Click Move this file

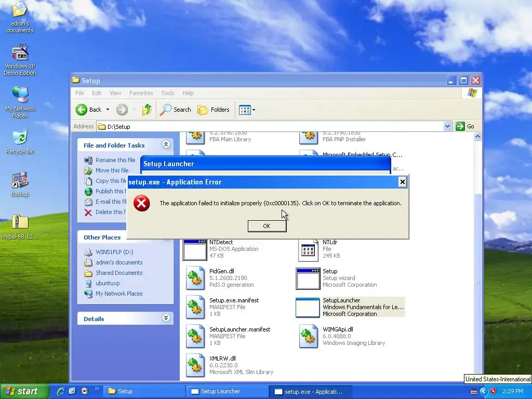[x=112, y=170]
